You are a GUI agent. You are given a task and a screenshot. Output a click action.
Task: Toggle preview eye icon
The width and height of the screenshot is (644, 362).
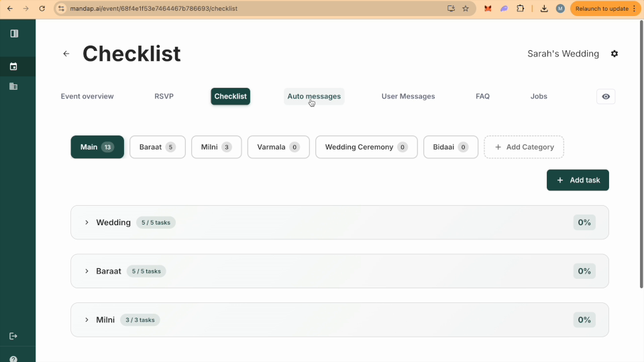[x=606, y=97]
